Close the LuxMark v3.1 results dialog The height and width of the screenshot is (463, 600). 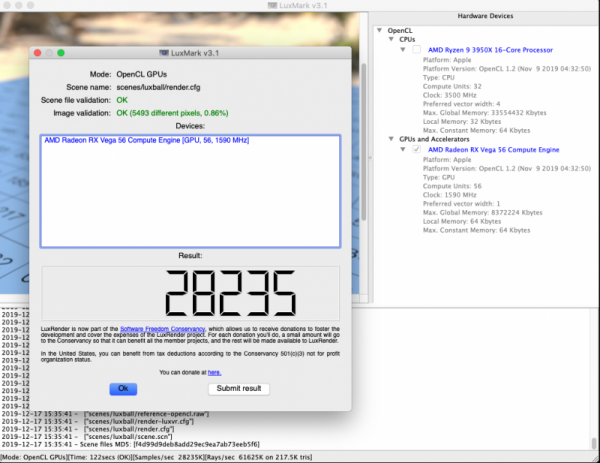coord(38,53)
